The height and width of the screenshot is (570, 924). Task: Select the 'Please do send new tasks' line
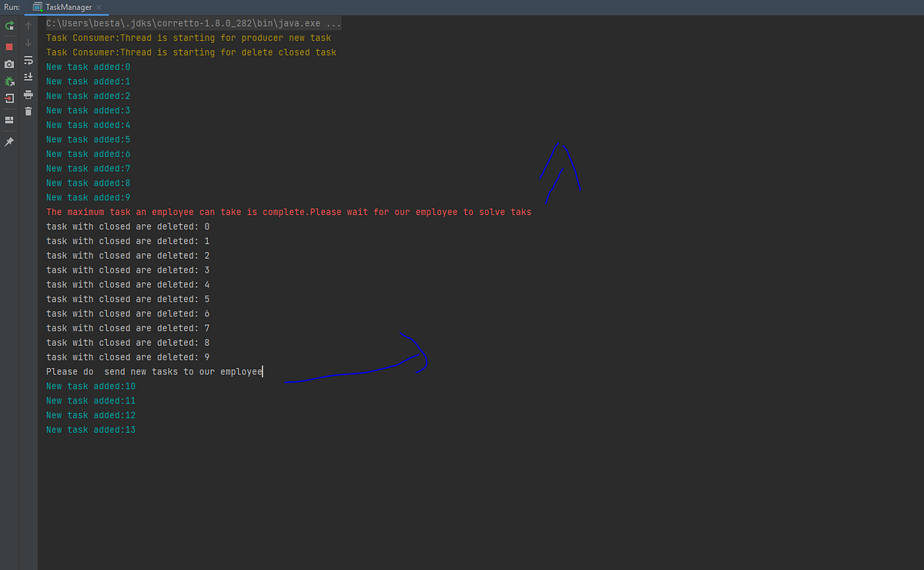[152, 371]
